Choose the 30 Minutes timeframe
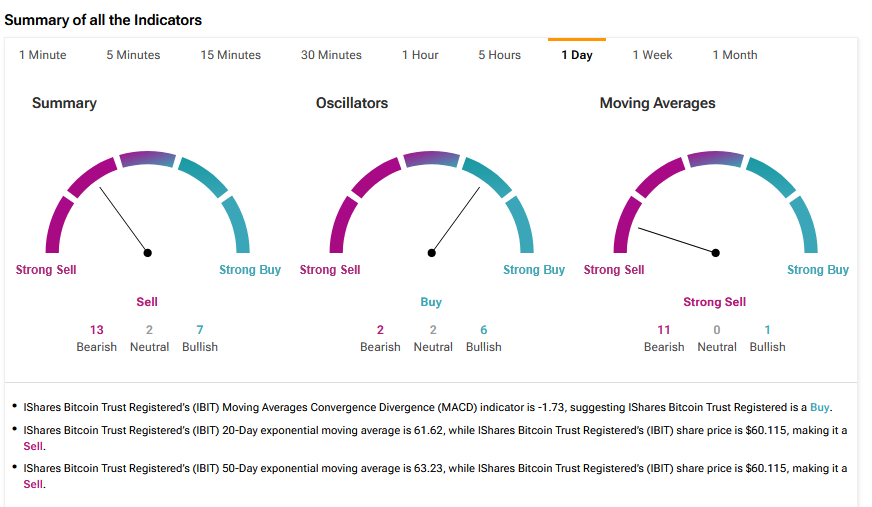872x507 pixels. 331,55
